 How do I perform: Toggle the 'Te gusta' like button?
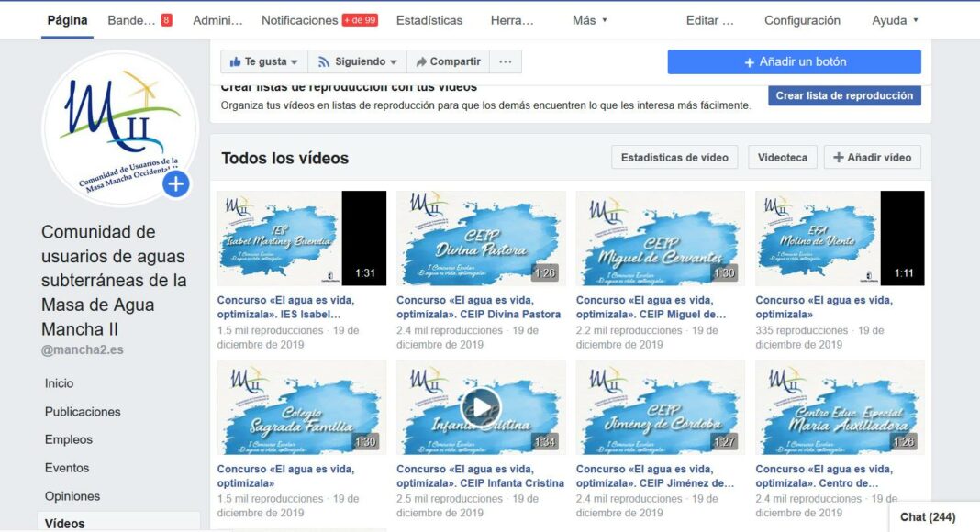(x=264, y=62)
